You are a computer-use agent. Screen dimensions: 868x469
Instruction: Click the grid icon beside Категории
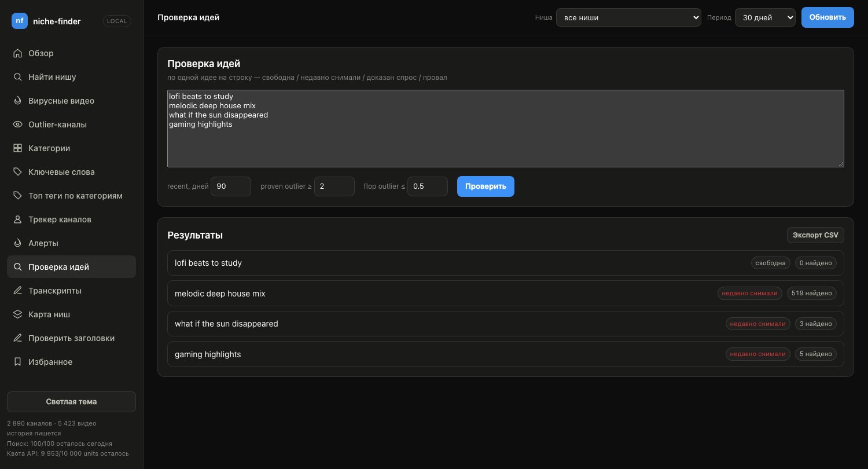pyautogui.click(x=18, y=148)
